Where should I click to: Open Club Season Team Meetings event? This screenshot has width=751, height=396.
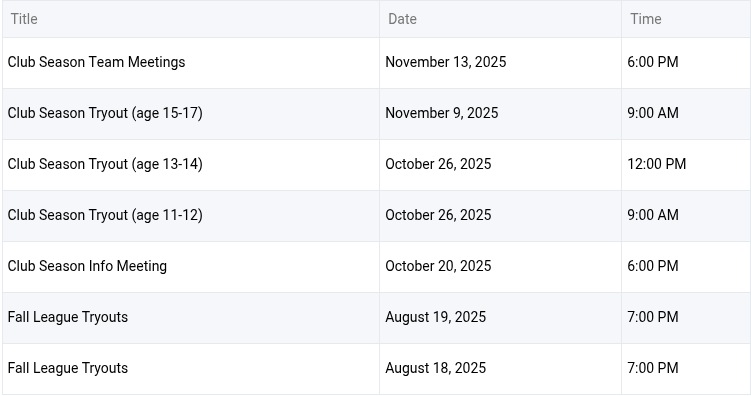click(96, 62)
